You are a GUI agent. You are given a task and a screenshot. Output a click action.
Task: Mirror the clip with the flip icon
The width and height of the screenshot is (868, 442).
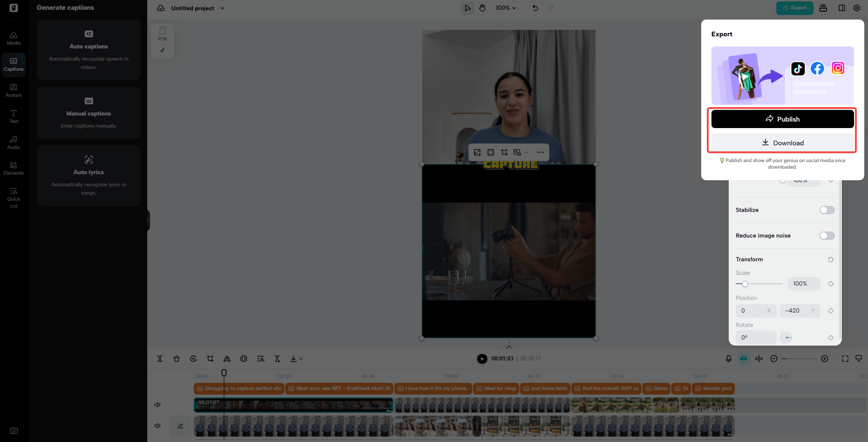coord(227,359)
